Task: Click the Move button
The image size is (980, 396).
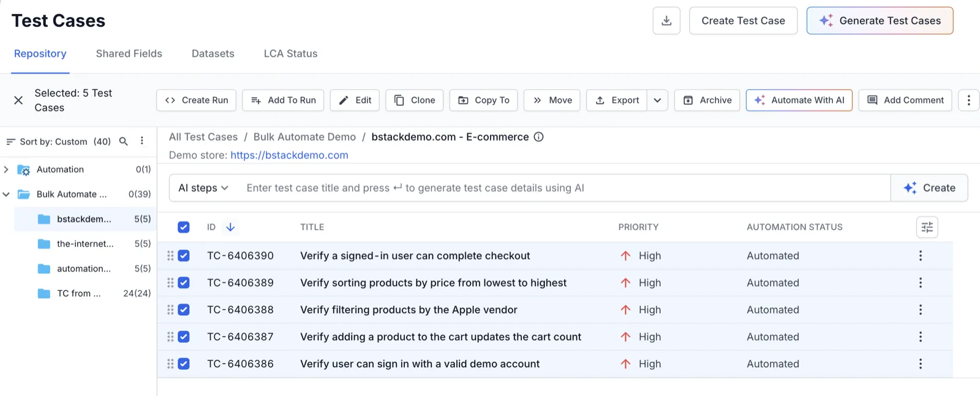Action: coord(552,100)
